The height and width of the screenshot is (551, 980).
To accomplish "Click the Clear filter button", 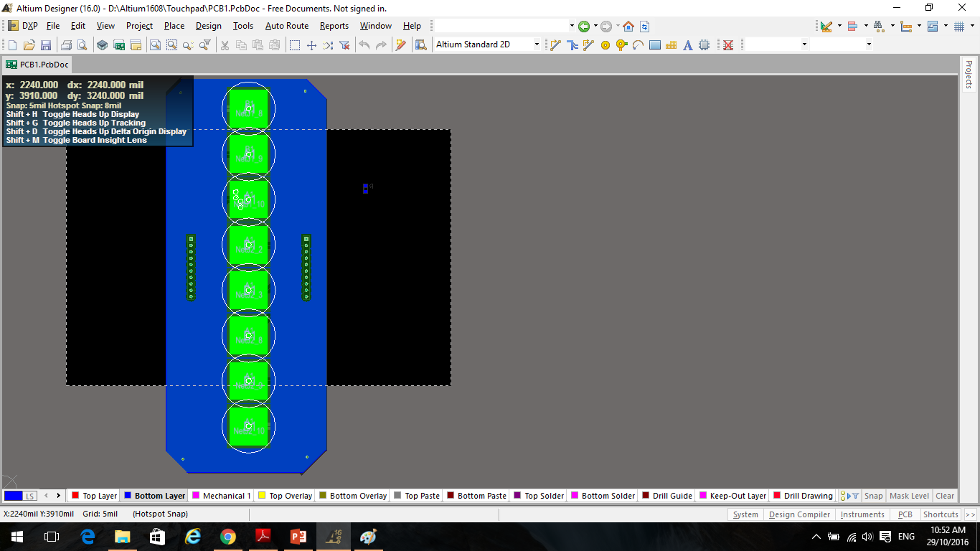I will click(x=945, y=496).
